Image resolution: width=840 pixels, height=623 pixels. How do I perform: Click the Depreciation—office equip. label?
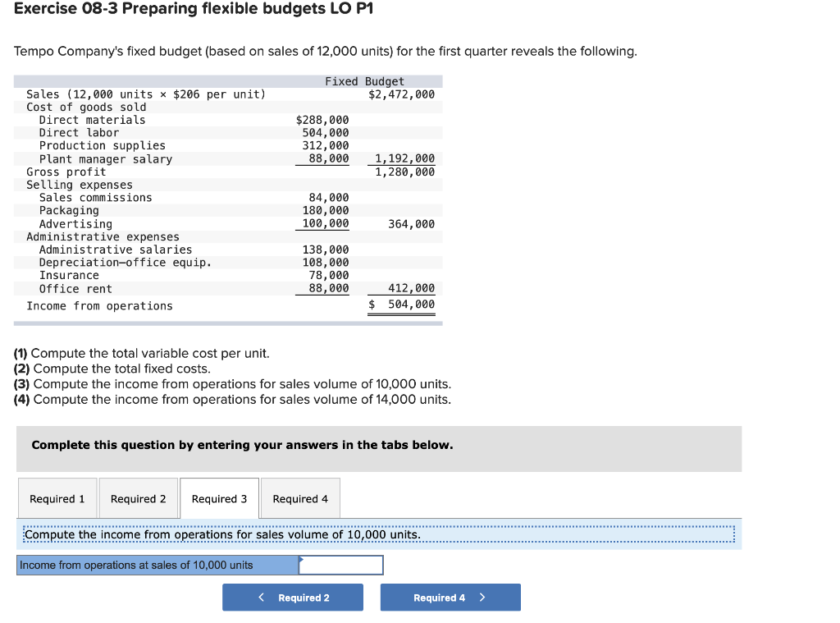click(126, 263)
